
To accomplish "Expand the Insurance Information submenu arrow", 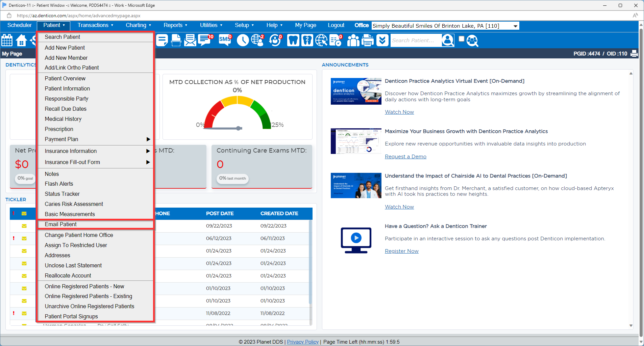I will (148, 151).
